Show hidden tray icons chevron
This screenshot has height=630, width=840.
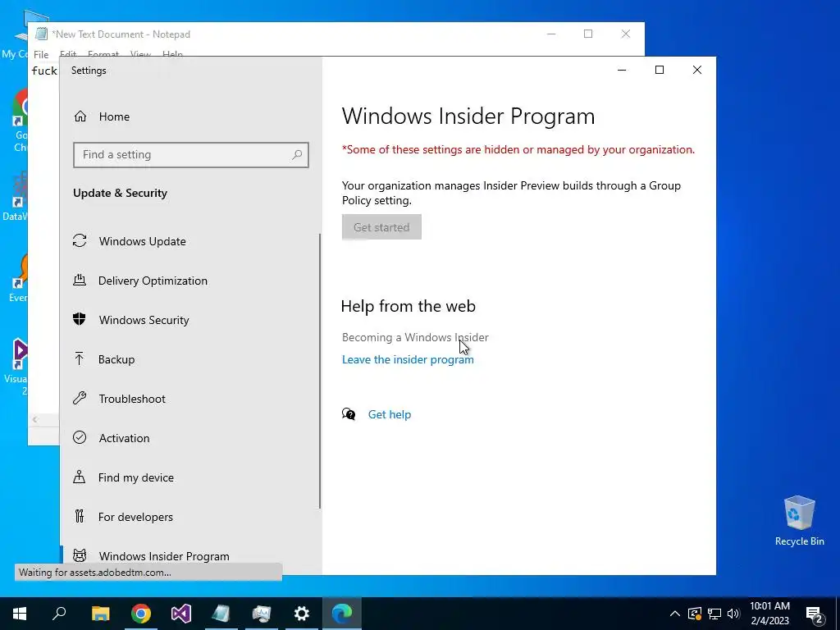675,614
